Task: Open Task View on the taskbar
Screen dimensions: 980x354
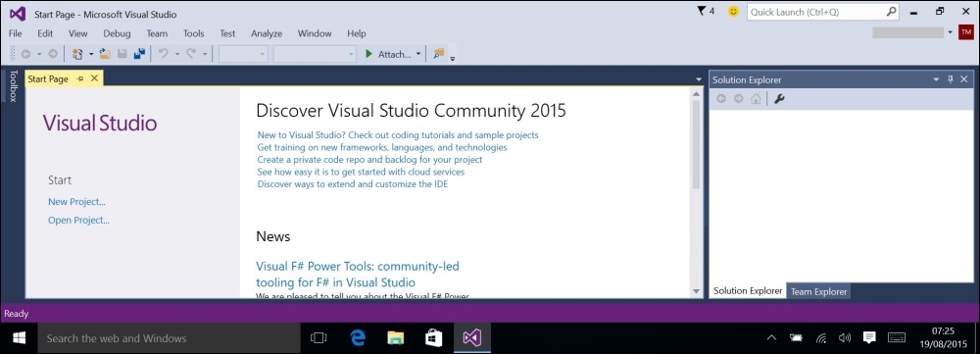Action: [318, 338]
